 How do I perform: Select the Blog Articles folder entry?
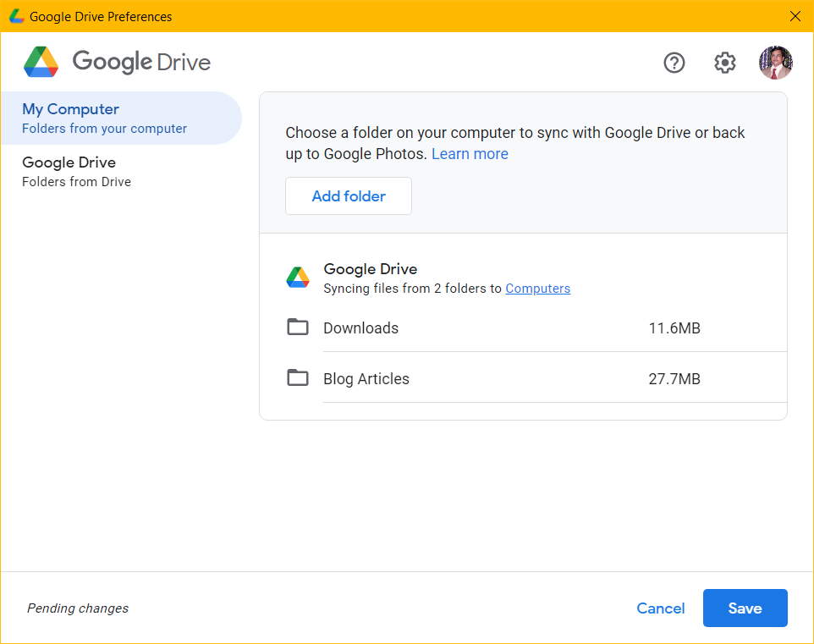pyautogui.click(x=523, y=378)
